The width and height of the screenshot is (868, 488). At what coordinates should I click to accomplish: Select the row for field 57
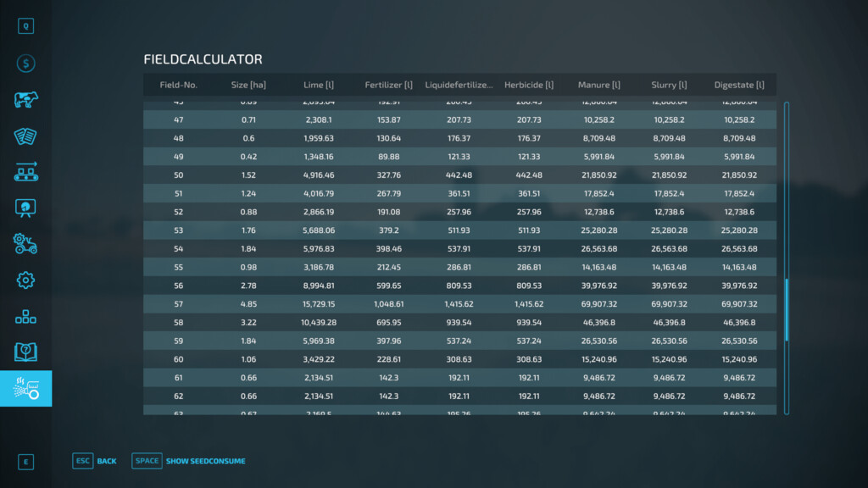tap(459, 304)
